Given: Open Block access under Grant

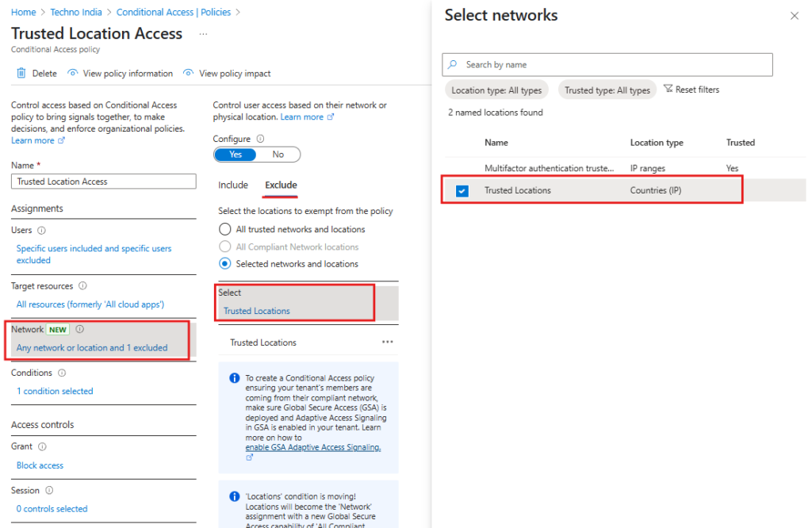Looking at the screenshot, I should click(40, 465).
